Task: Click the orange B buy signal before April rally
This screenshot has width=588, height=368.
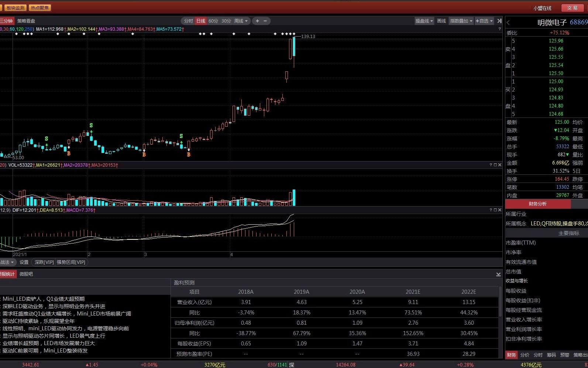Action: [189, 154]
